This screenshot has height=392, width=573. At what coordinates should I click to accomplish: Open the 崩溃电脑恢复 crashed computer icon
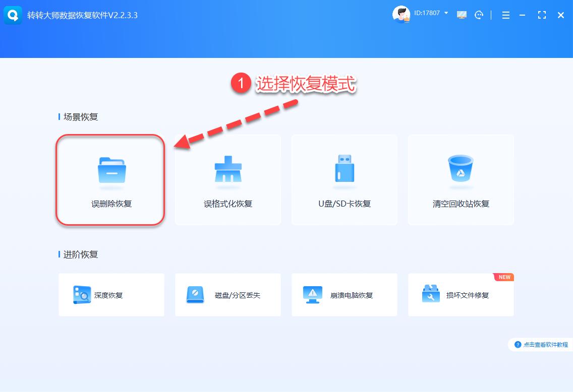(x=313, y=295)
